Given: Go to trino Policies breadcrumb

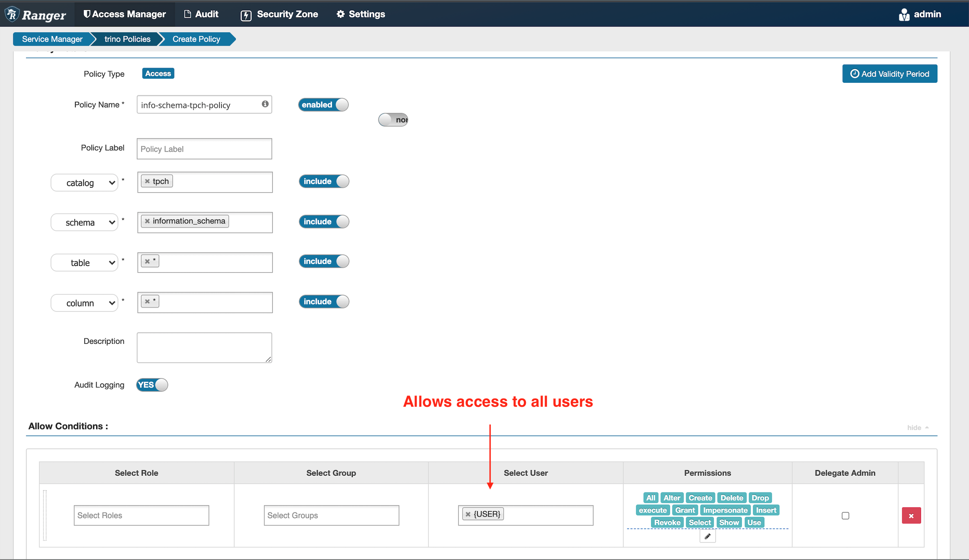Looking at the screenshot, I should coord(127,39).
